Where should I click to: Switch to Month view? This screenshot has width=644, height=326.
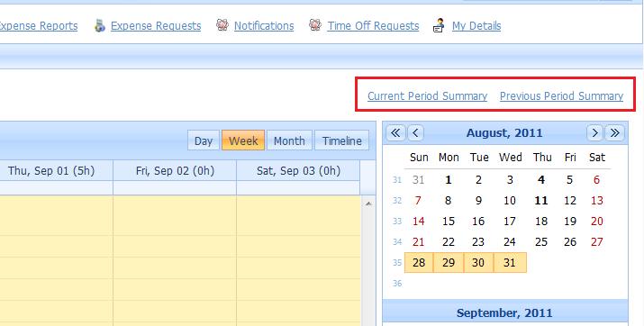[289, 140]
